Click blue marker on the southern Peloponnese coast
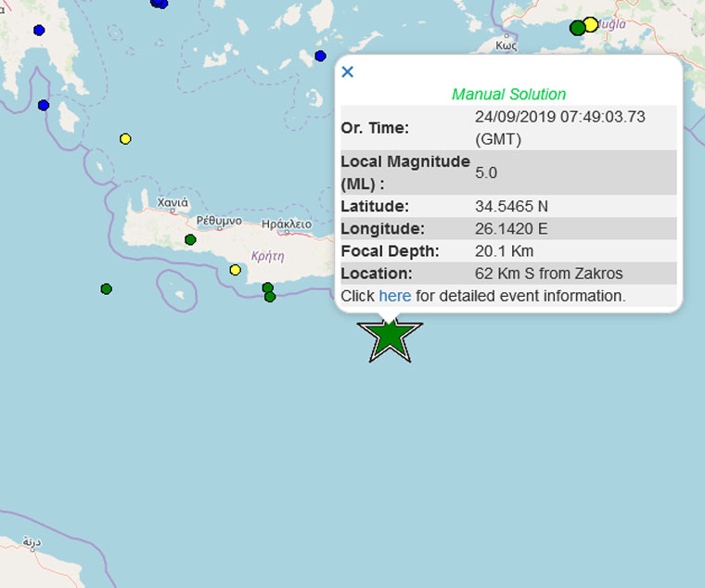Viewport: 705px width, 588px height. coord(44,105)
